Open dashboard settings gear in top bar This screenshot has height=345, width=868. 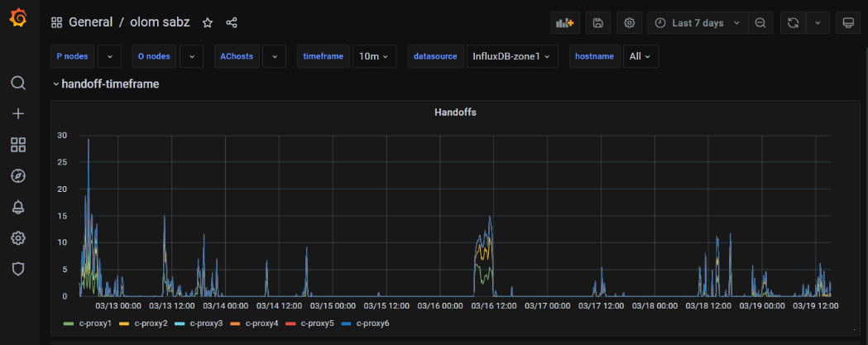pyautogui.click(x=630, y=22)
